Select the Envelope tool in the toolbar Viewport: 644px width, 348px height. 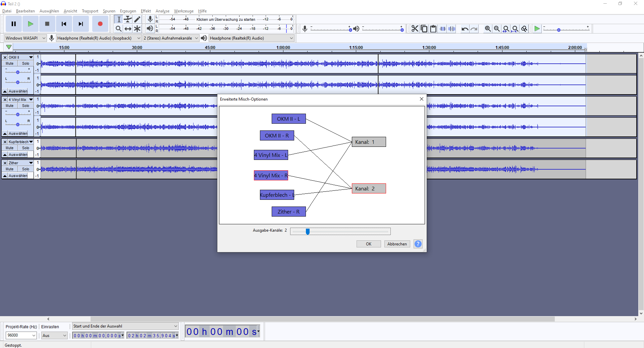pyautogui.click(x=128, y=19)
